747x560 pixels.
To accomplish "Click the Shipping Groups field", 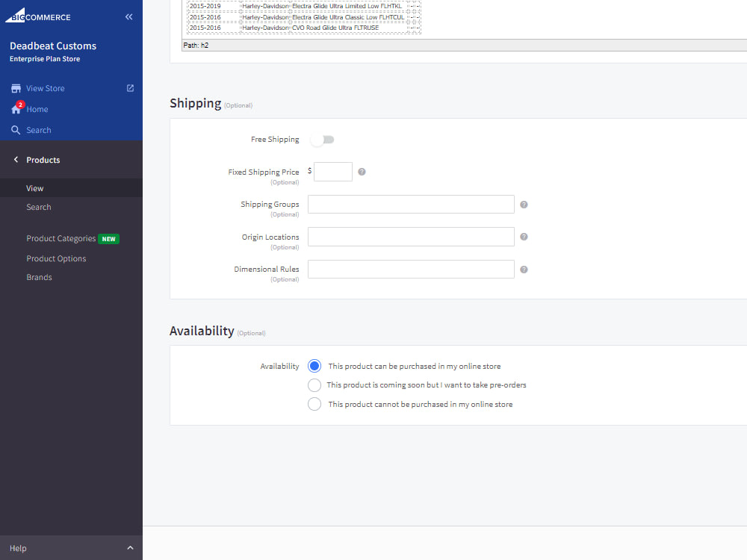I will 411,205.
